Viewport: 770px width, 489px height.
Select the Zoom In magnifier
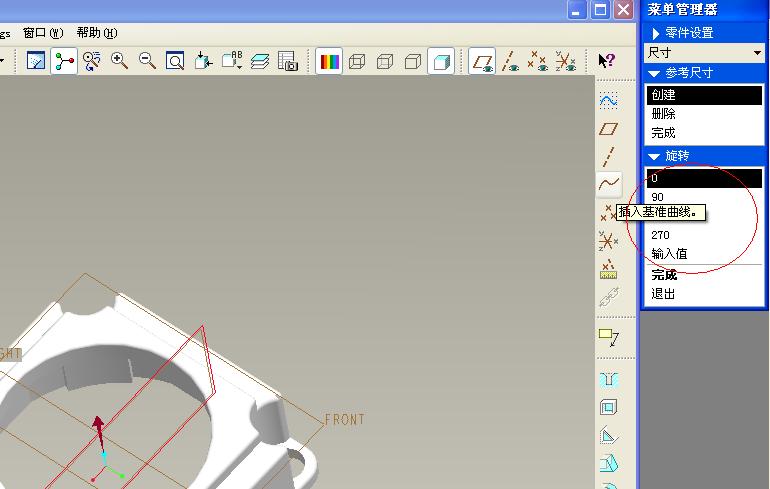[x=119, y=61]
